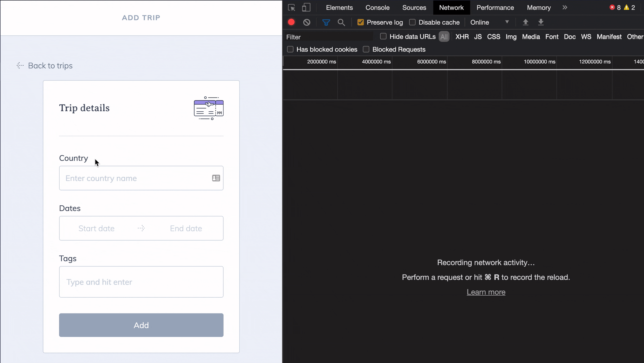Check the Hide data URLs checkbox
The image size is (644, 363).
tap(383, 36)
